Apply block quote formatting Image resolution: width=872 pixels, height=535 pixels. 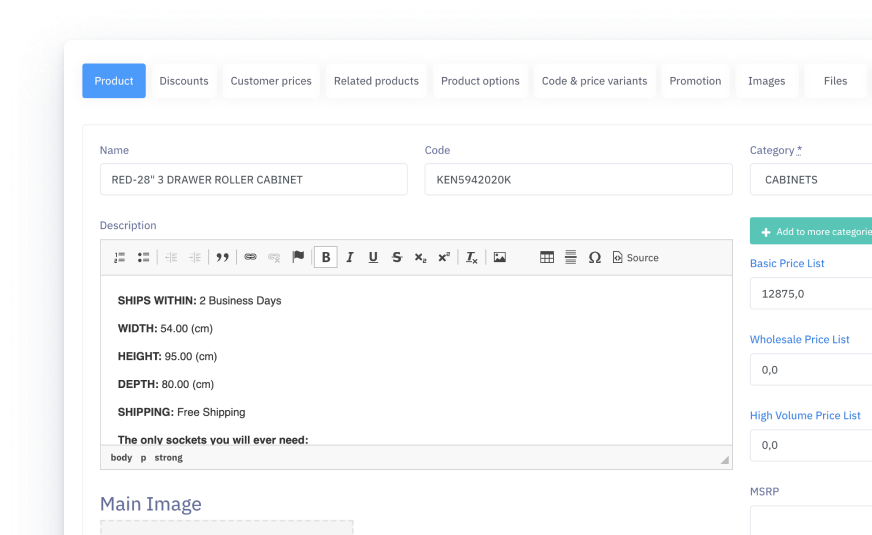tap(222, 257)
